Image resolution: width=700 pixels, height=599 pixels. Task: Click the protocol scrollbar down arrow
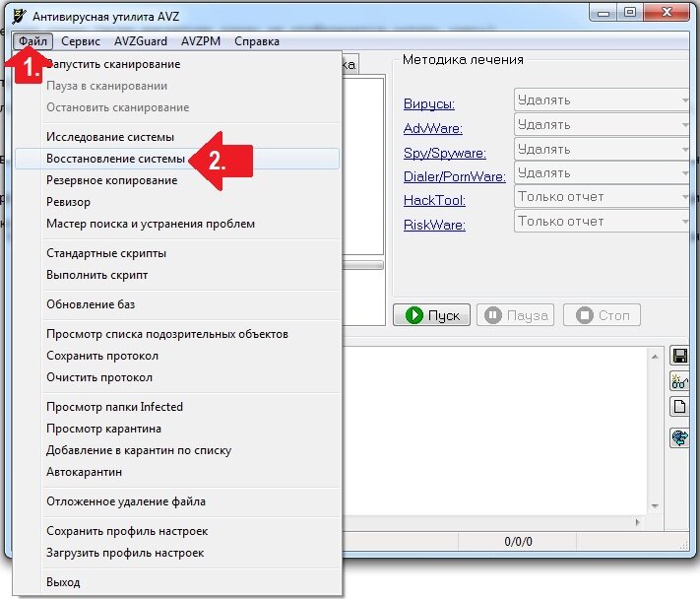(x=655, y=506)
